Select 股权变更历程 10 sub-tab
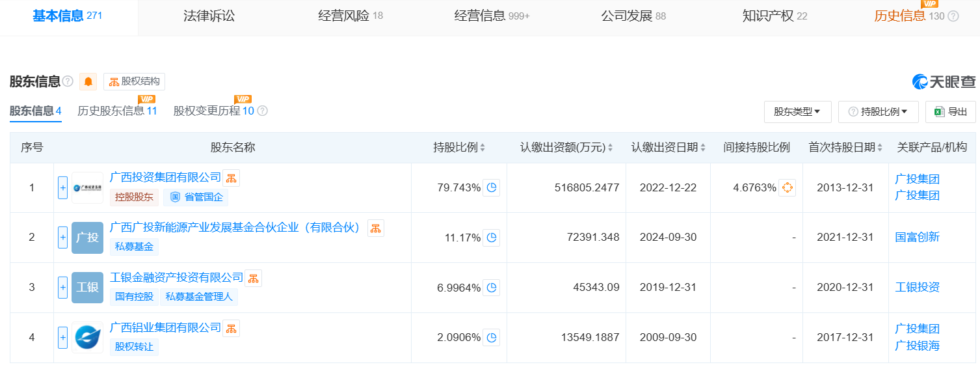 [213, 111]
